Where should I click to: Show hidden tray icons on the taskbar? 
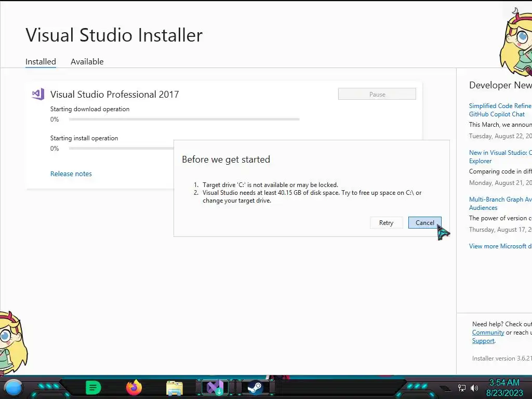point(445,388)
